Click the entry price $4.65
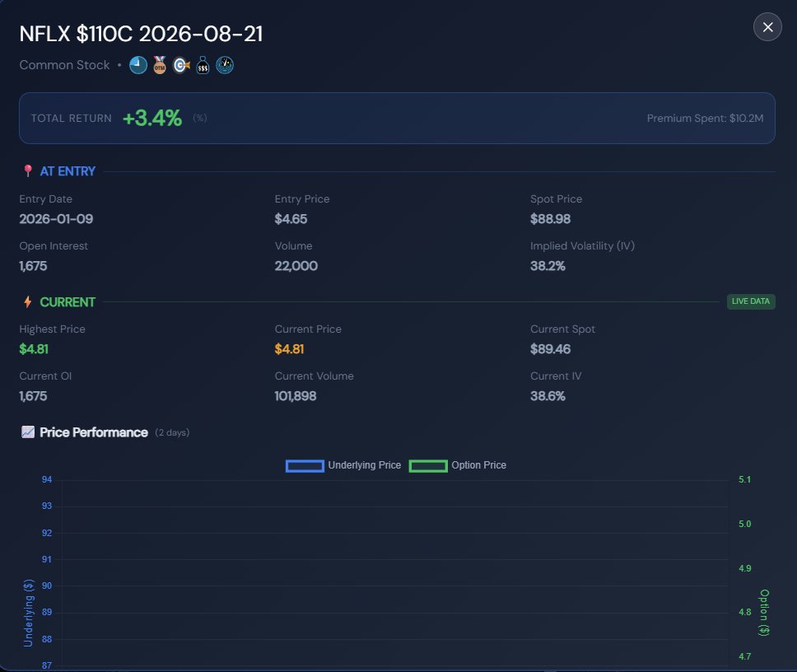This screenshot has height=672, width=797. [291, 219]
